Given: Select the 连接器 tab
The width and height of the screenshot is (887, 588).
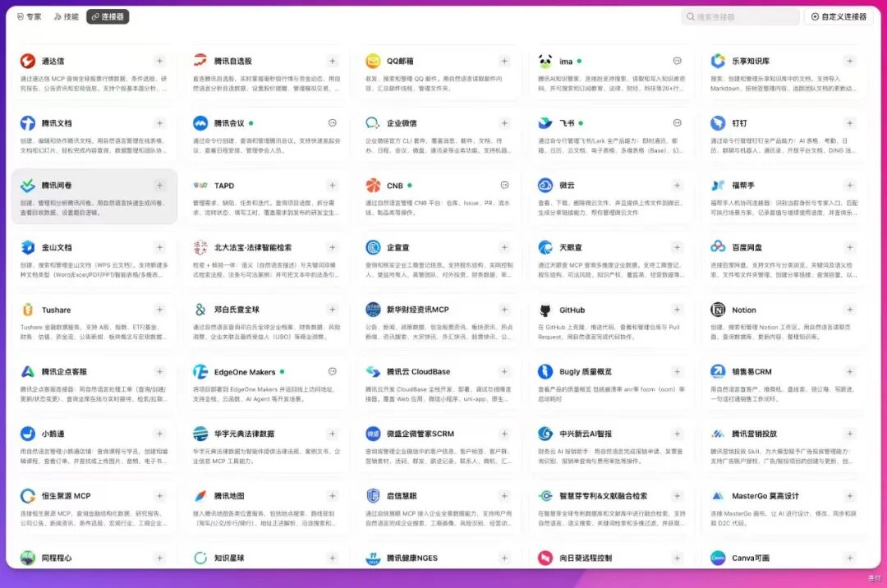Looking at the screenshot, I should tap(108, 17).
